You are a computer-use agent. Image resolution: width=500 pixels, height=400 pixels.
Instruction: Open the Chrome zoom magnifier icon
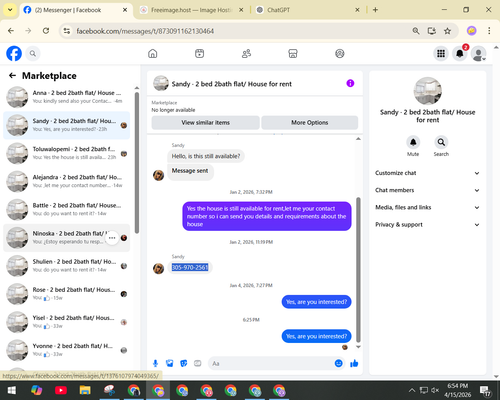point(416,31)
